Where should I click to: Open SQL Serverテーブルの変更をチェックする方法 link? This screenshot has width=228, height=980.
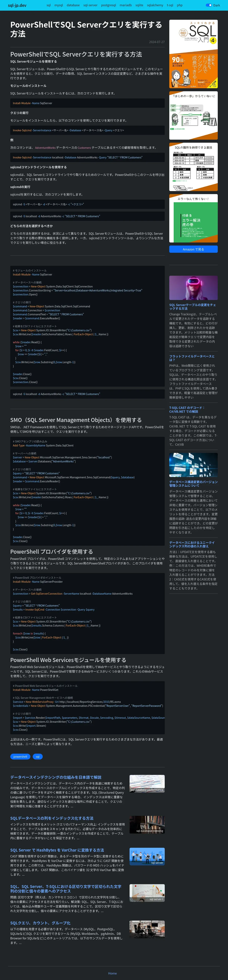point(192,307)
